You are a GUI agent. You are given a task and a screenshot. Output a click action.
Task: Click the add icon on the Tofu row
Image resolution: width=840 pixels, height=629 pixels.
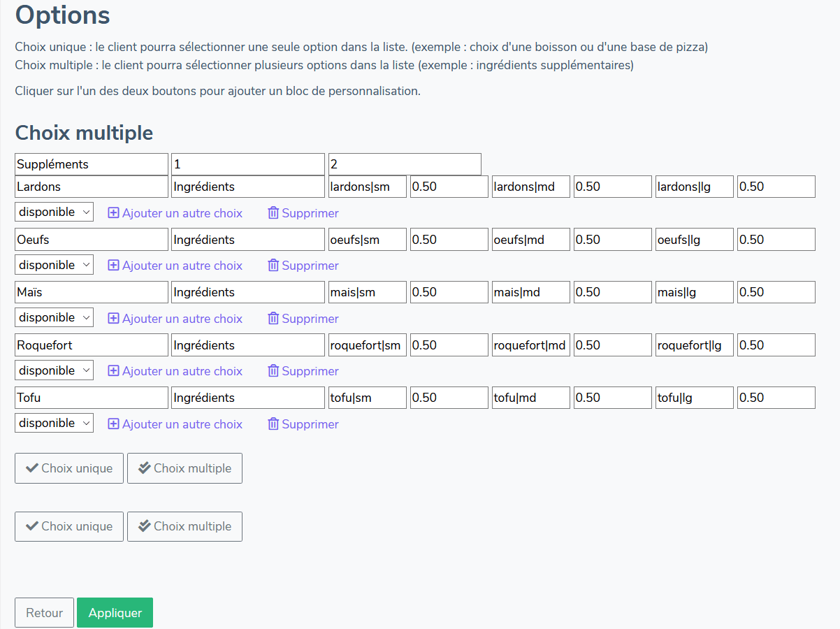coord(113,424)
